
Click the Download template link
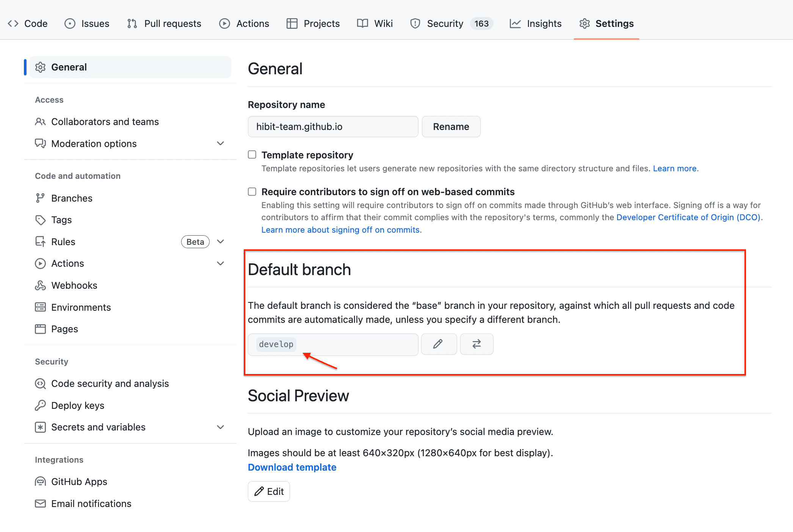[292, 467]
